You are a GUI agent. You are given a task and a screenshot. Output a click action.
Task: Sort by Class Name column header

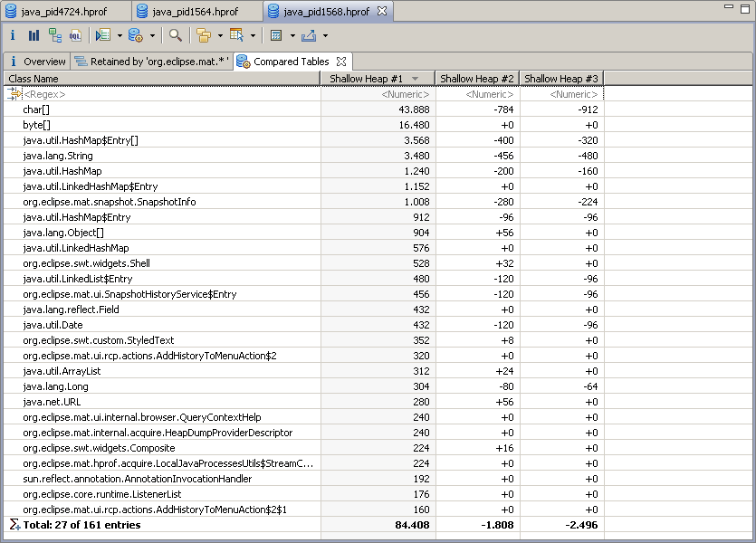[162, 79]
